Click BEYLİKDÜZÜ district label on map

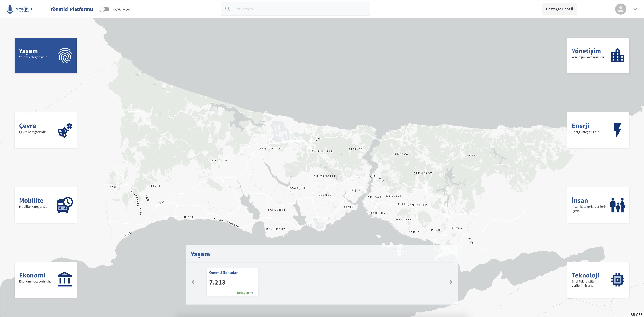click(277, 229)
